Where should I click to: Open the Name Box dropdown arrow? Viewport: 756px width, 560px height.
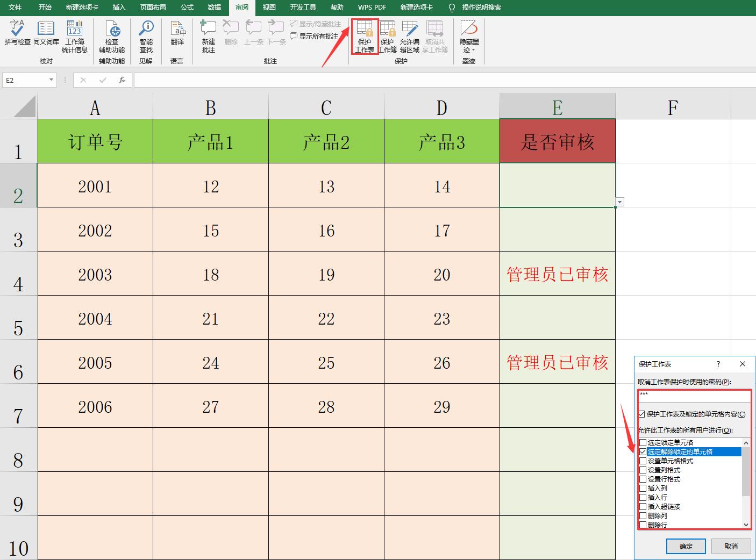click(x=52, y=80)
